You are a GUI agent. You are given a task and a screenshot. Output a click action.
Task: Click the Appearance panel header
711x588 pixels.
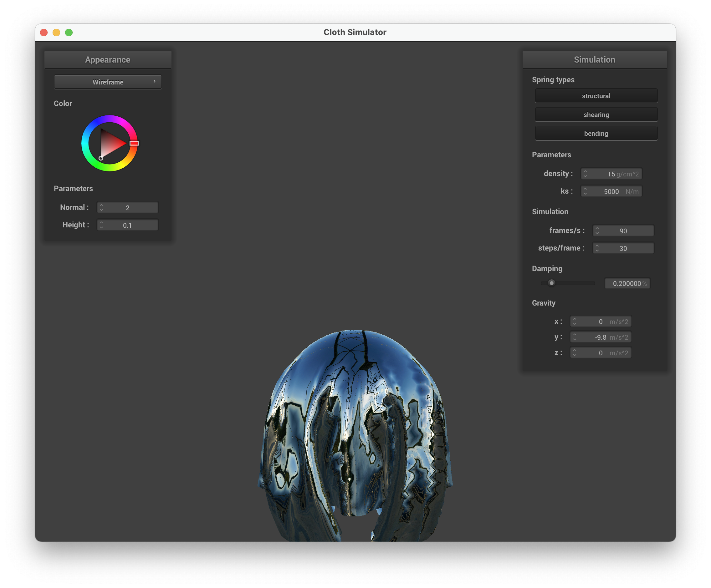tap(108, 59)
